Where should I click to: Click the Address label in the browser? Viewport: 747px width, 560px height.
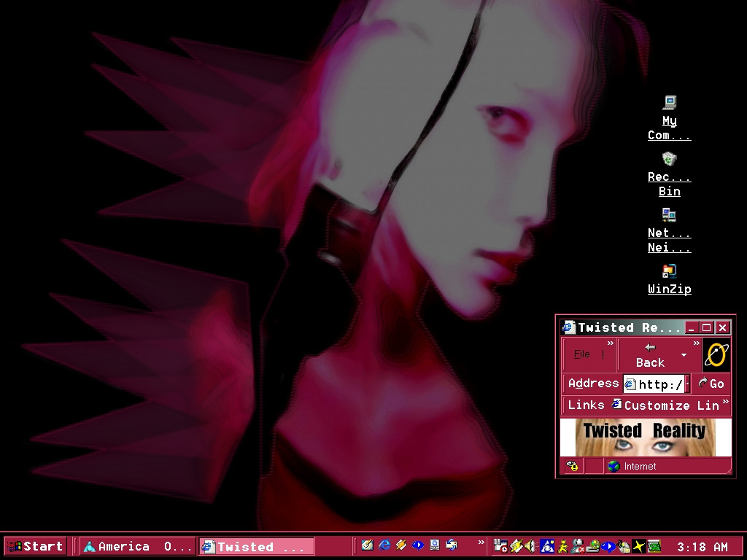[593, 384]
